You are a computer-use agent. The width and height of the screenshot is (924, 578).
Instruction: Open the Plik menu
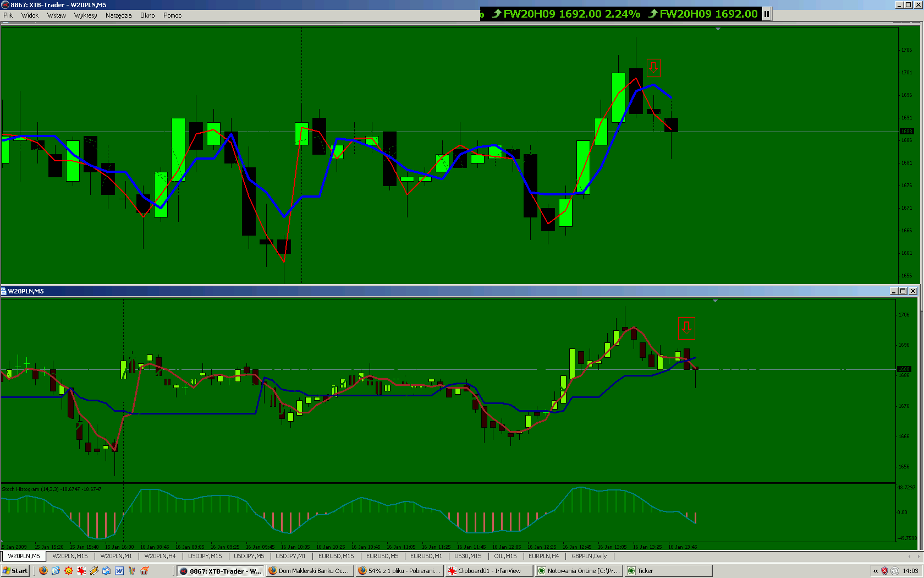8,15
